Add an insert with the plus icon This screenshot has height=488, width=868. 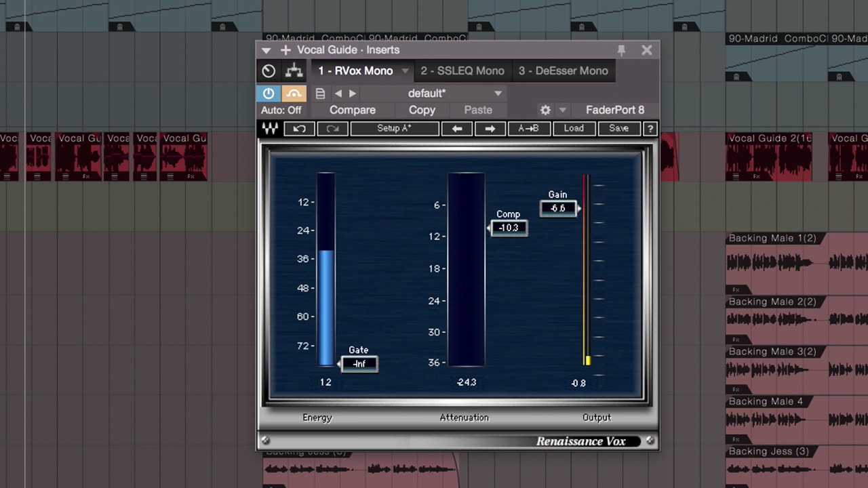(285, 50)
